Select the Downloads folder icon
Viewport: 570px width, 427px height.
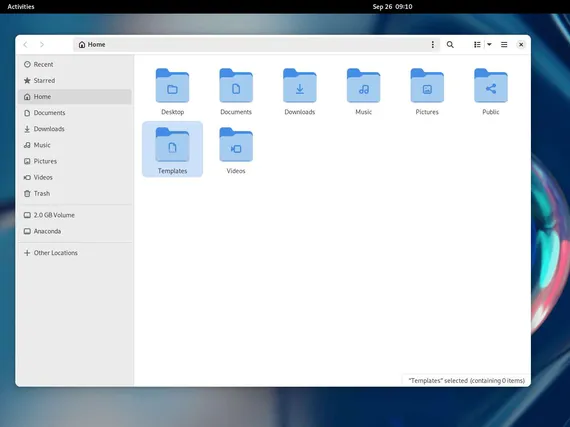300,86
